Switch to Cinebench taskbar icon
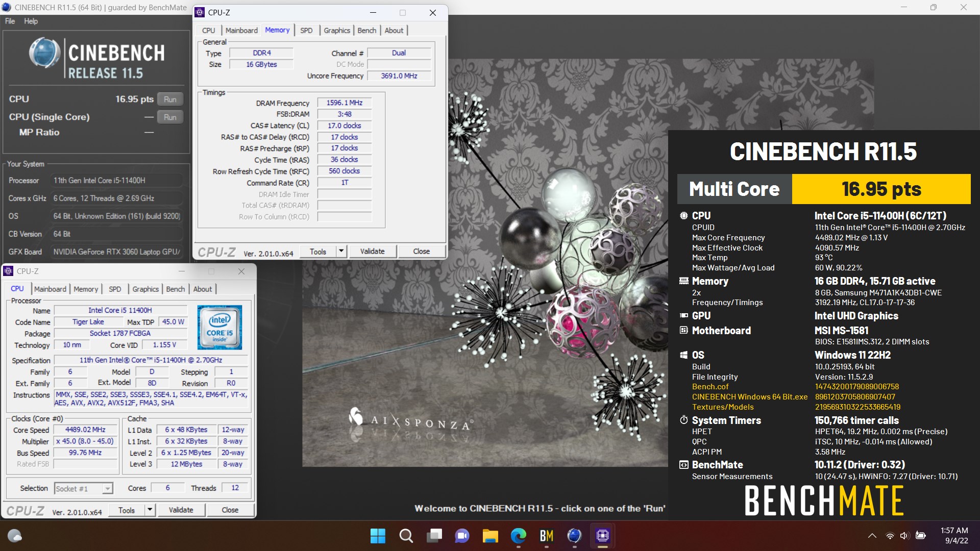 tap(575, 536)
